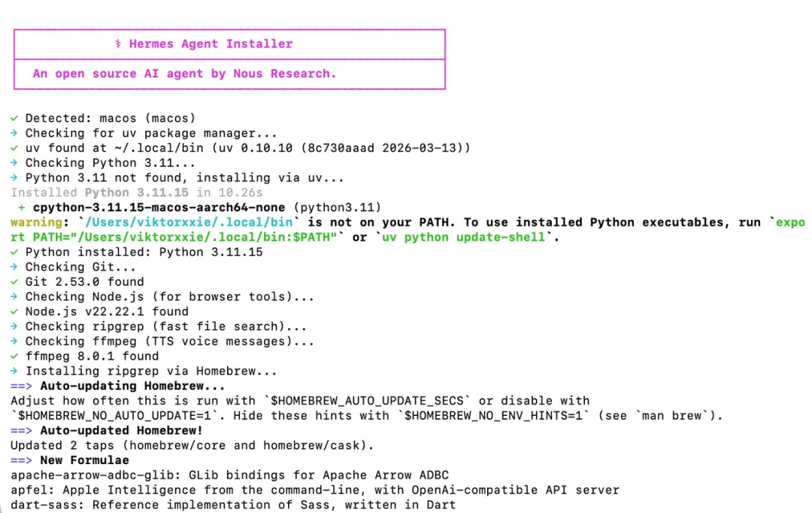Click the yellow 'warning' word
Screen dimensions: 812x513
pyautogui.click(x=36, y=223)
